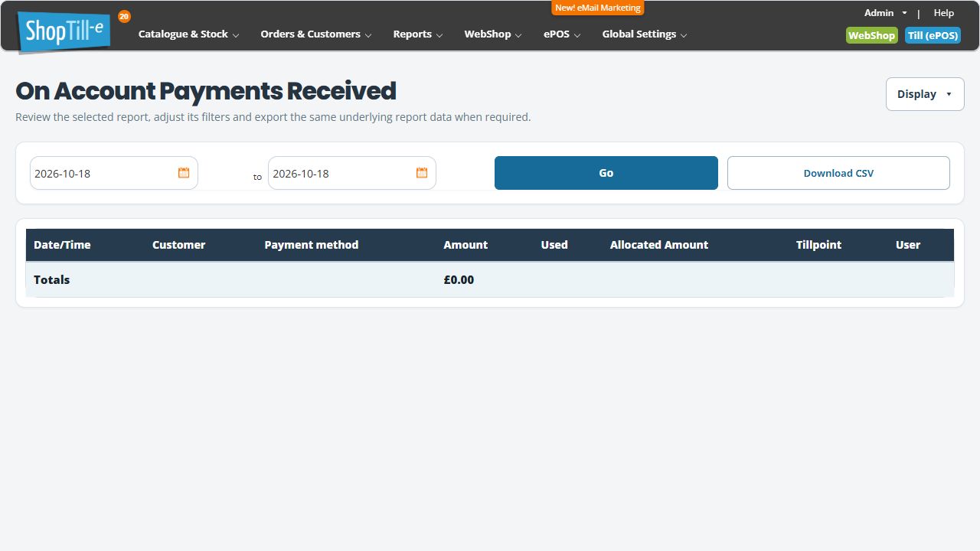
Task: Click the Allocated Amount column header
Action: 659,245
